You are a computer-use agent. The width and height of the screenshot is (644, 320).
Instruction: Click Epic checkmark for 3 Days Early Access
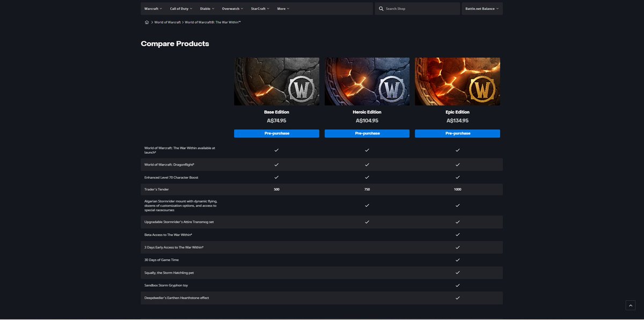coord(457,247)
